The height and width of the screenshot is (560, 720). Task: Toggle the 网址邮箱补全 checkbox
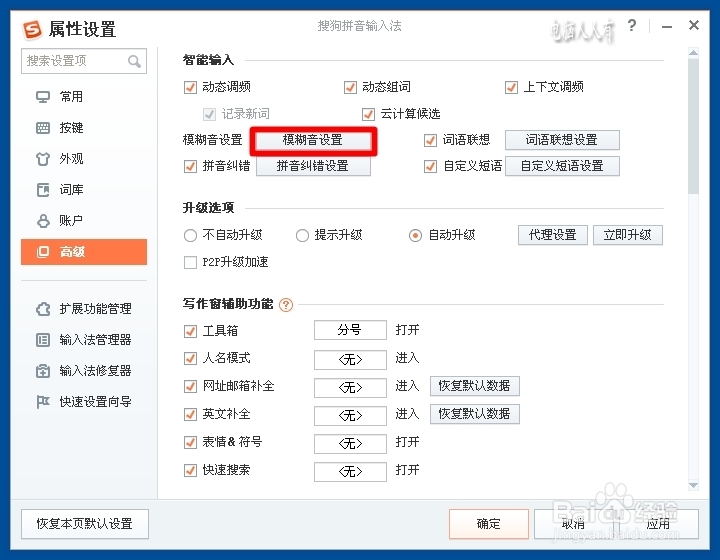coord(190,386)
